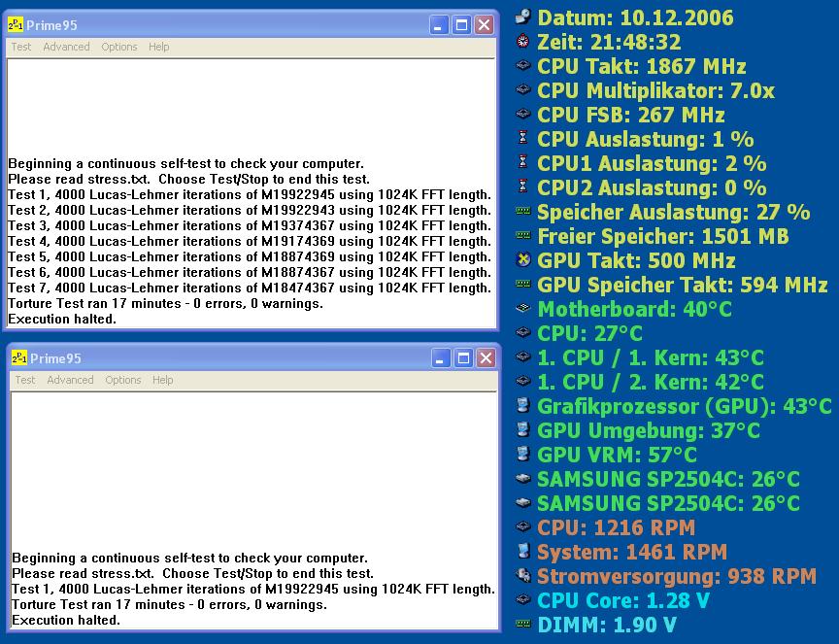Click memory icon beside Speicher Auslastung
This screenshot has width=839, height=644.
(x=522, y=211)
